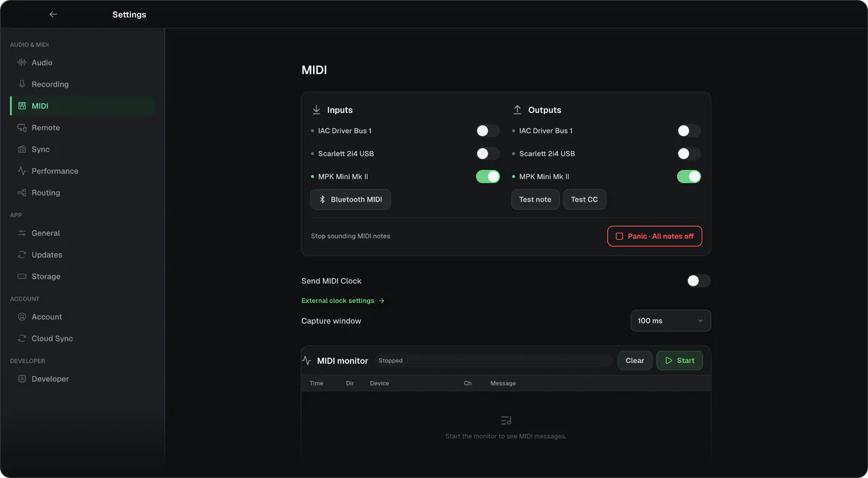Open Performance settings
The height and width of the screenshot is (478, 868).
[x=82, y=171]
